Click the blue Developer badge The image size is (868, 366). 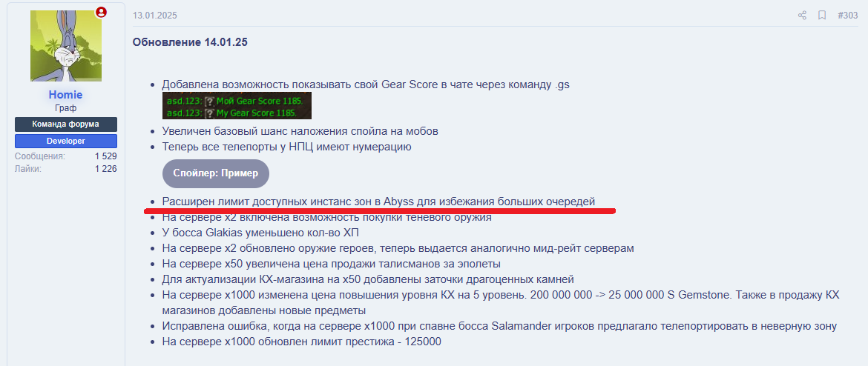click(x=66, y=141)
